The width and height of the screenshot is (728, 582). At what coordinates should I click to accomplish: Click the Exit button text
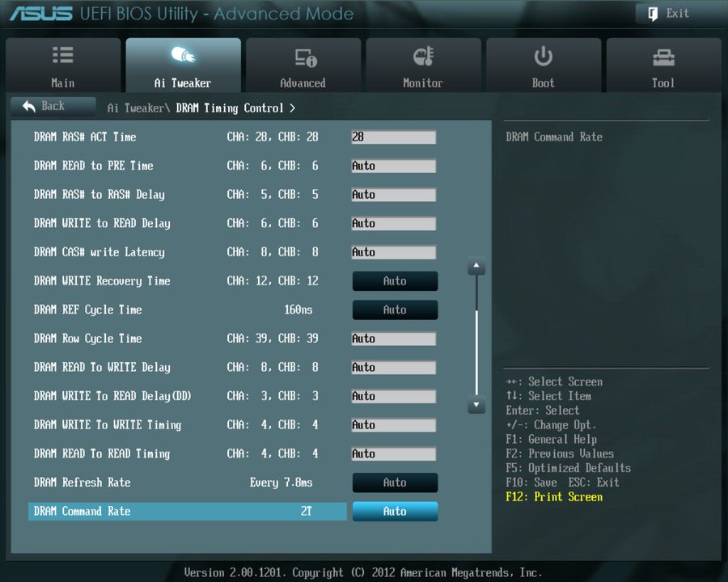pyautogui.click(x=677, y=14)
